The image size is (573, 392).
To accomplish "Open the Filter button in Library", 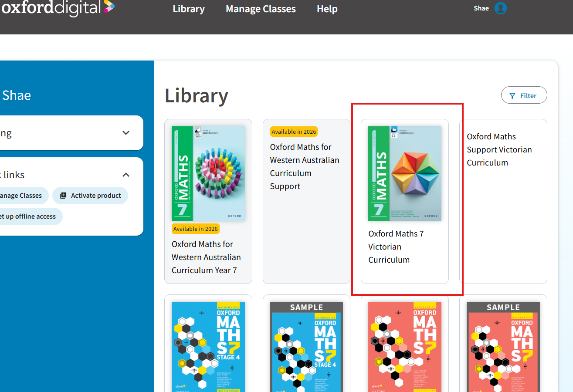I will coord(524,95).
